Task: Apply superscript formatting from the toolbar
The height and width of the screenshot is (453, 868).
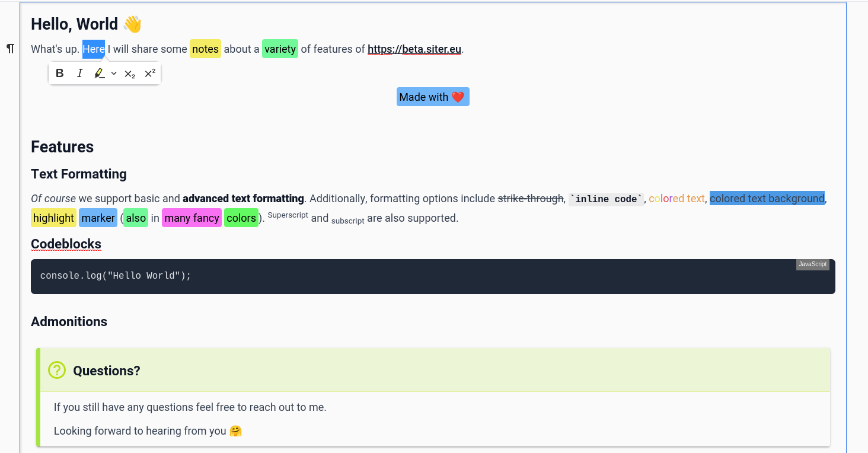Action: [x=149, y=73]
